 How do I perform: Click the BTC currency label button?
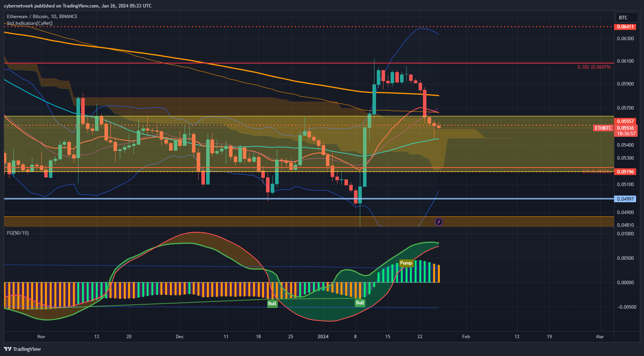point(627,17)
